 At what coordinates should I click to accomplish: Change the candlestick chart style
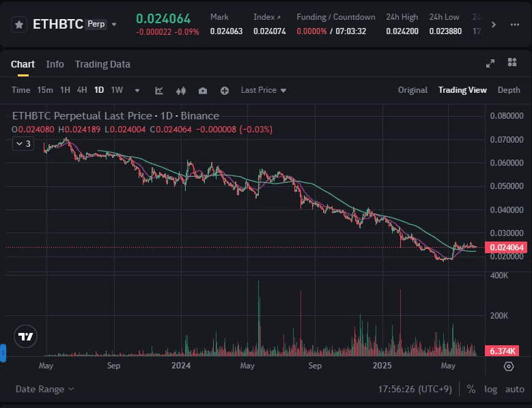(x=181, y=91)
